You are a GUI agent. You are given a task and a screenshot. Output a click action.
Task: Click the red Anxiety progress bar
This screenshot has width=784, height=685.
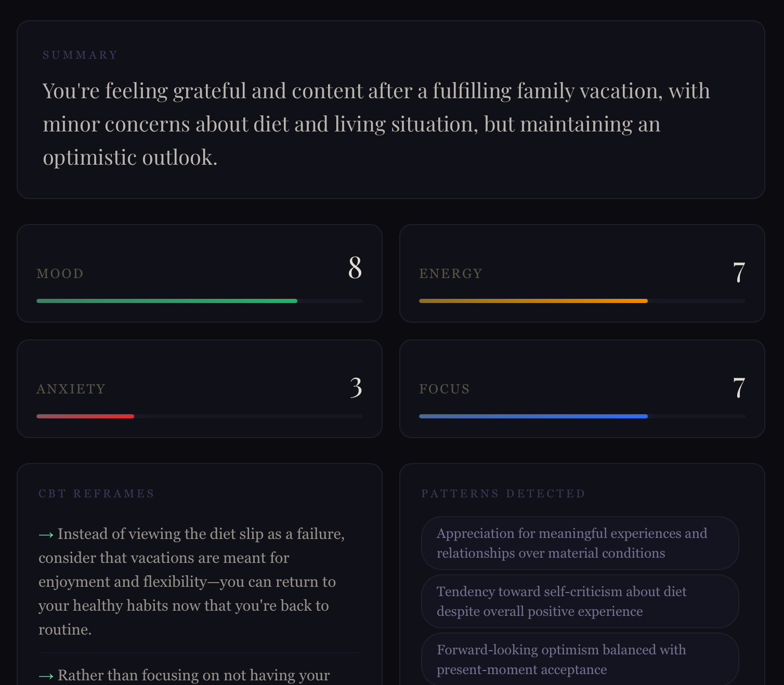[85, 416]
